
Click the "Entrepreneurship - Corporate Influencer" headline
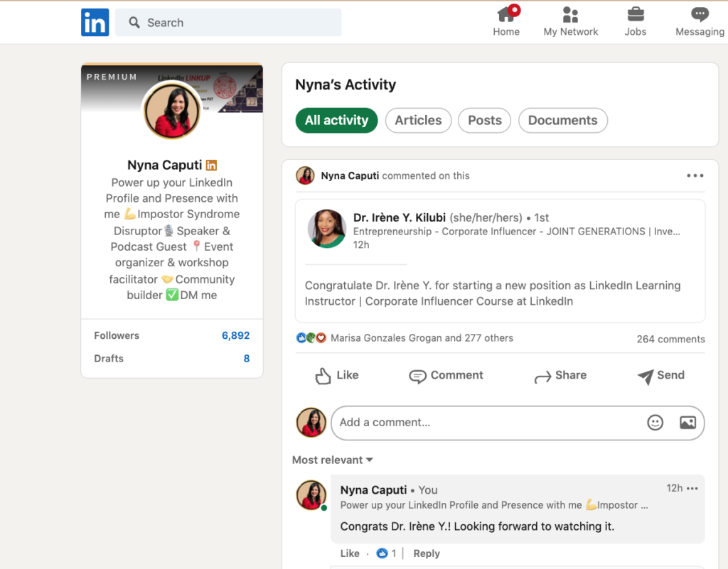pyautogui.click(x=516, y=232)
